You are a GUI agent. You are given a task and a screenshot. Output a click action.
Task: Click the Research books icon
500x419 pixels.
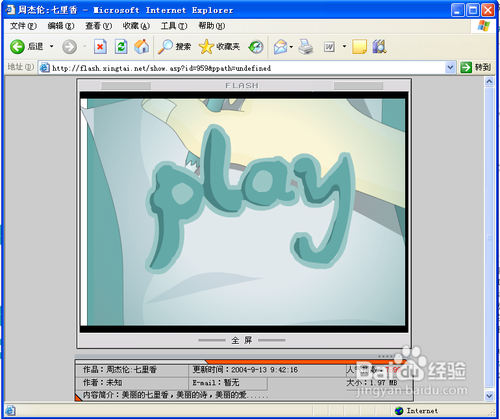[x=379, y=47]
